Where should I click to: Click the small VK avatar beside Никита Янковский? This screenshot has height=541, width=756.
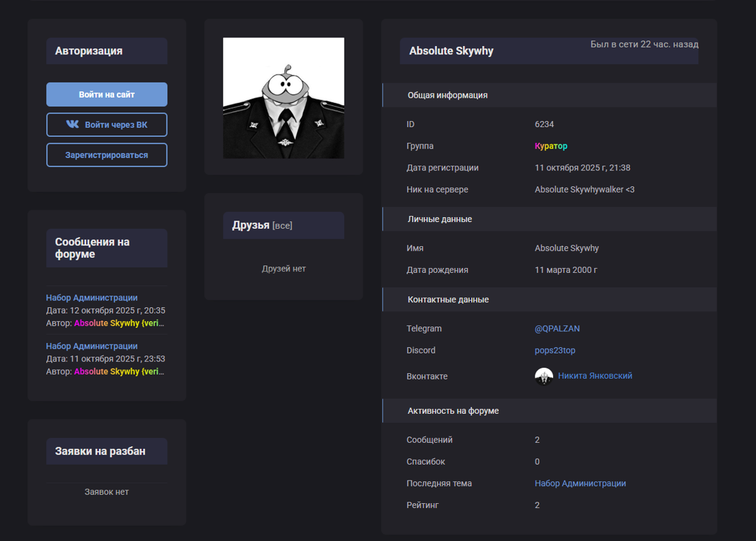point(543,376)
